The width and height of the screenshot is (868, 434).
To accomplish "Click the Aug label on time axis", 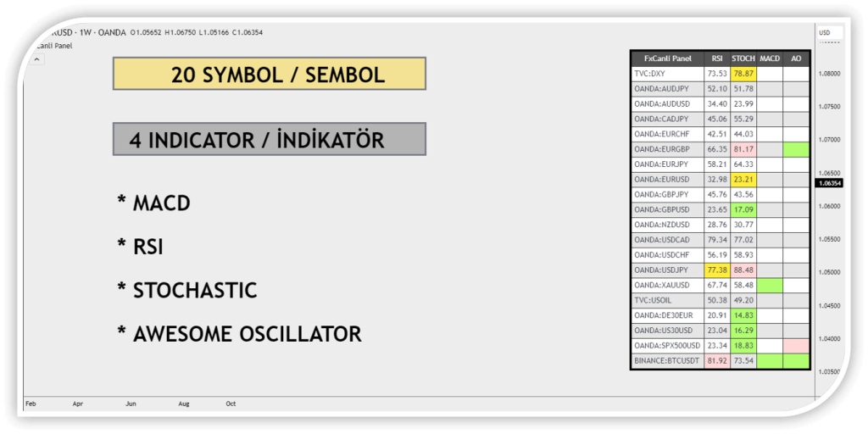I will tap(183, 404).
